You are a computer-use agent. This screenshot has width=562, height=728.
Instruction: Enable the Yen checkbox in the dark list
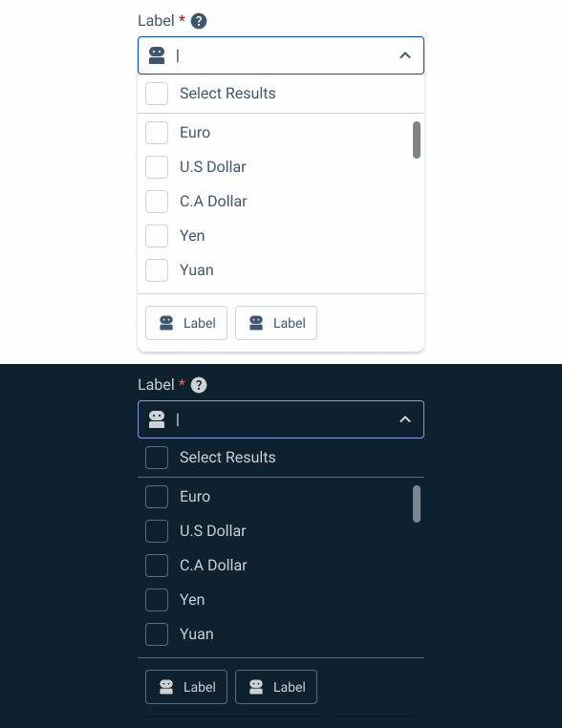tap(157, 600)
